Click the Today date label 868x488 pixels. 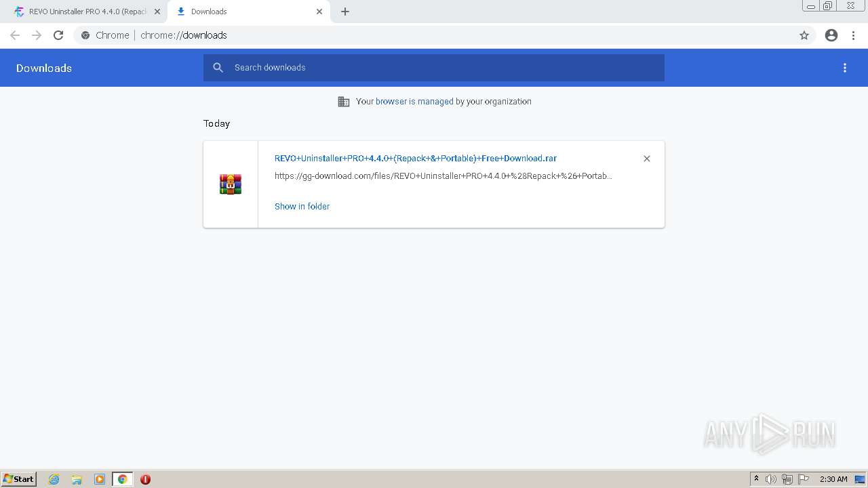216,123
